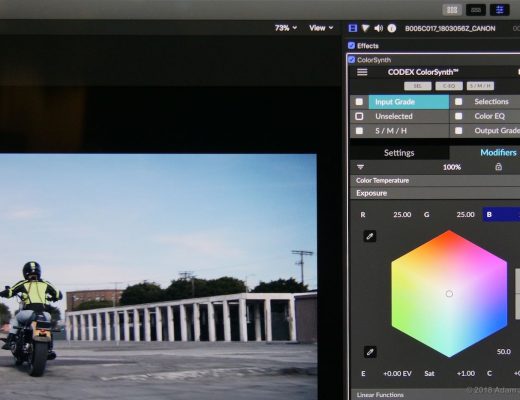
Task: Enable the S / M / H layer checkbox
Action: [x=359, y=131]
